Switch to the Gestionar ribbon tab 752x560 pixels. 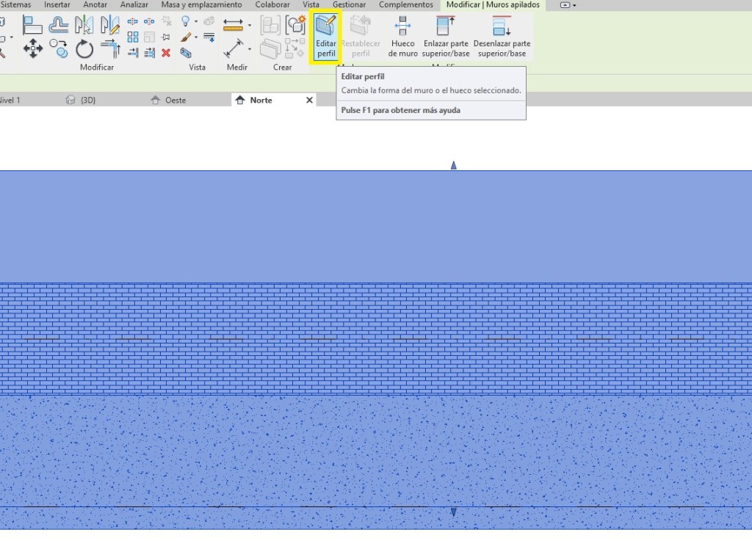(349, 5)
